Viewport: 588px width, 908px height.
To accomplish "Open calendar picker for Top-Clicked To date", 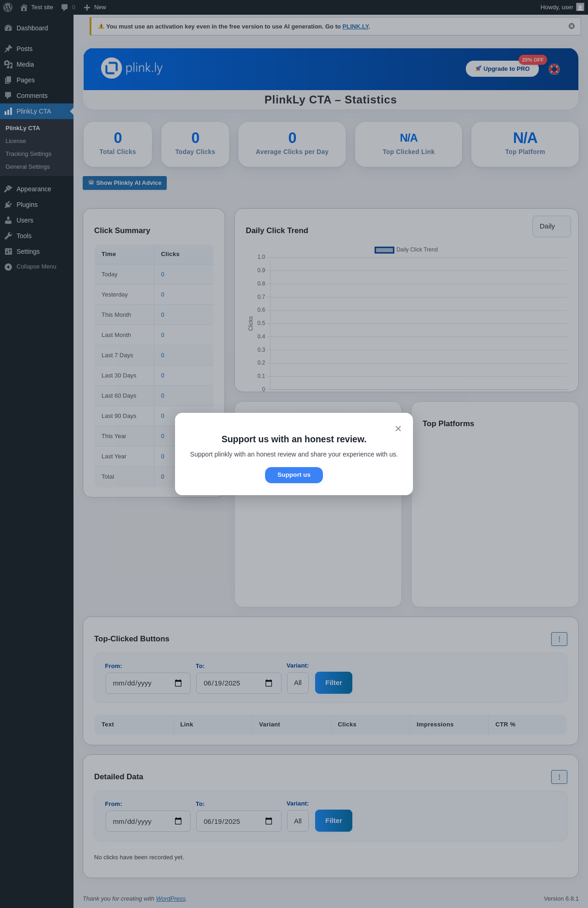I will click(269, 683).
